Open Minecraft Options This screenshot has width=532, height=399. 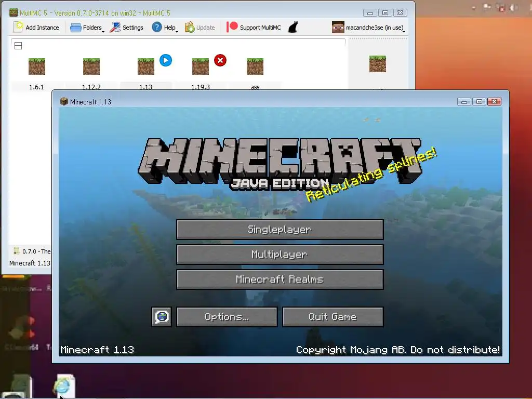pos(227,317)
